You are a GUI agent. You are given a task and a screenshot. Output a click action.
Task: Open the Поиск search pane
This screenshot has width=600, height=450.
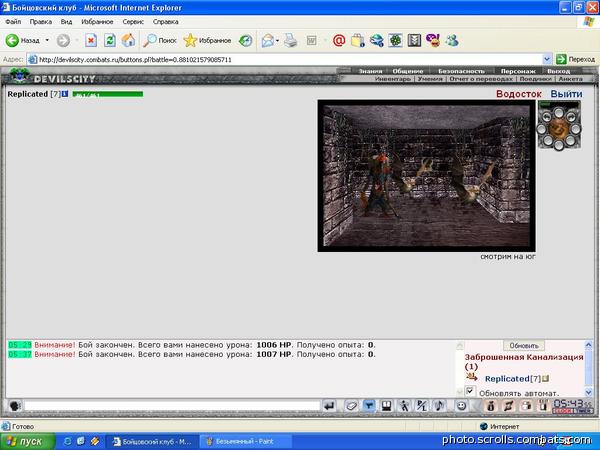tap(160, 41)
